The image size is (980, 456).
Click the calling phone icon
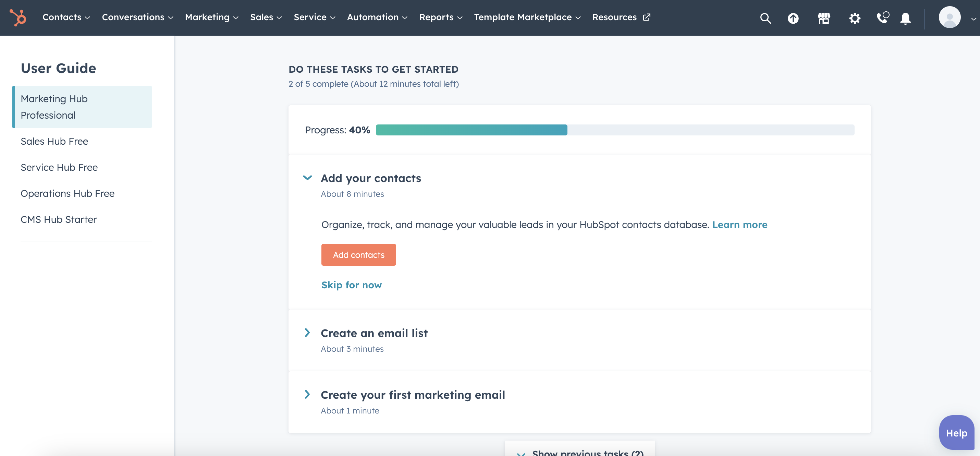[883, 17]
